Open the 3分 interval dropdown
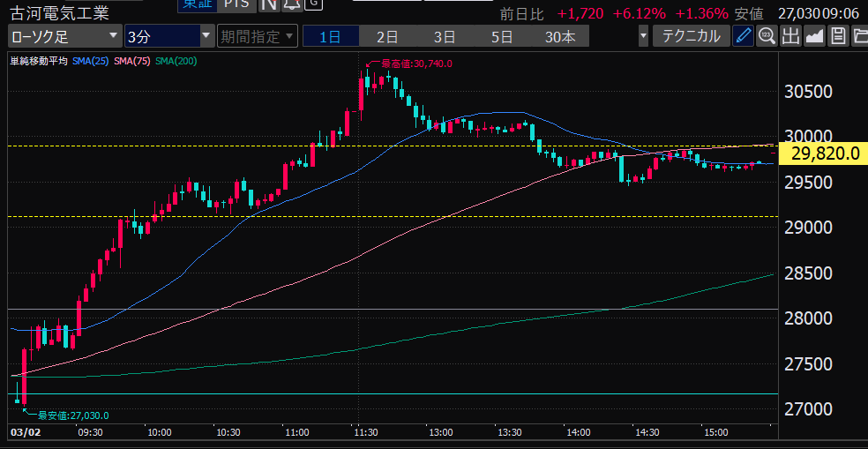868x449 pixels. coord(168,36)
